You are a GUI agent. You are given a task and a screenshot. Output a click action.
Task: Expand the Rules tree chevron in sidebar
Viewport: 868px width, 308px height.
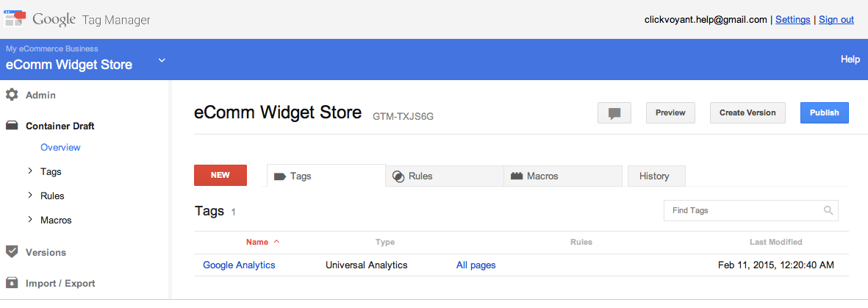tap(30, 196)
